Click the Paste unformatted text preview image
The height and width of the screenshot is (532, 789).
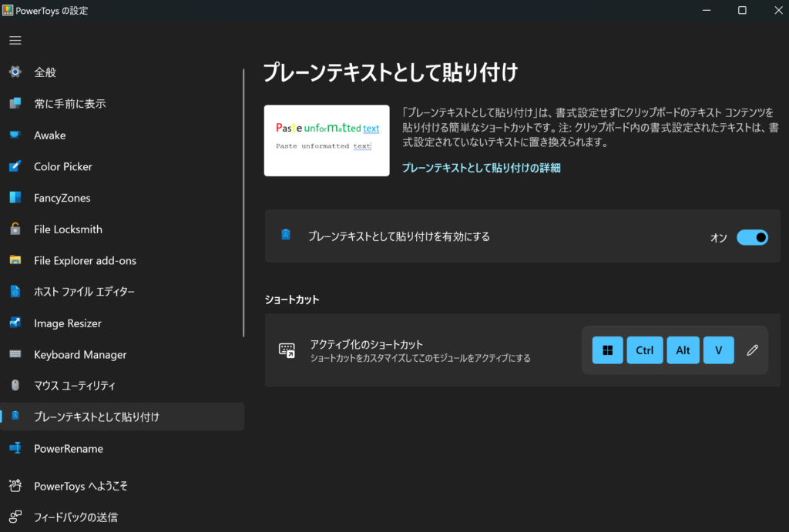(327, 140)
